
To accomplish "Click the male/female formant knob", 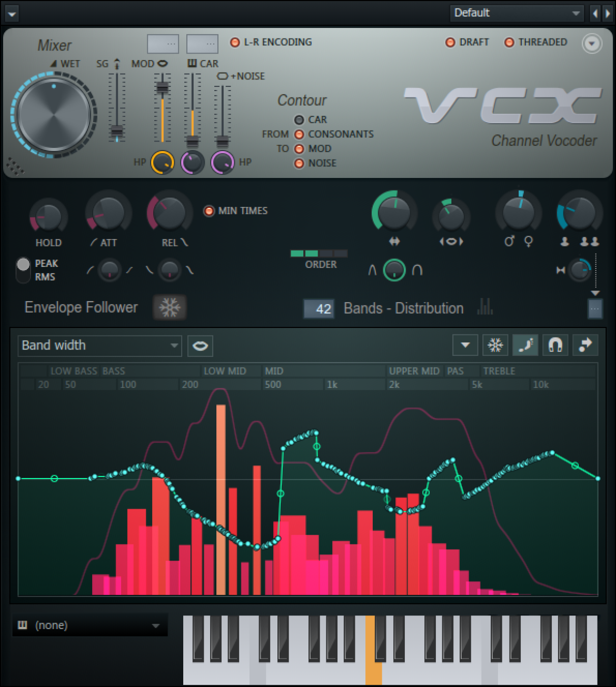I will (519, 212).
